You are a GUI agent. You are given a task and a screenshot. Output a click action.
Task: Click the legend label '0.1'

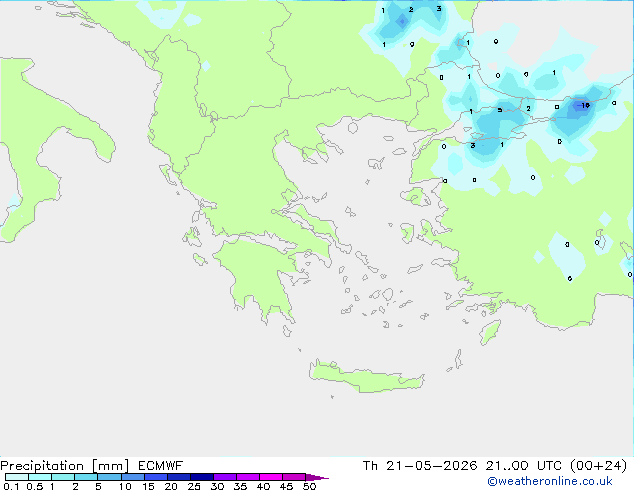(11, 486)
